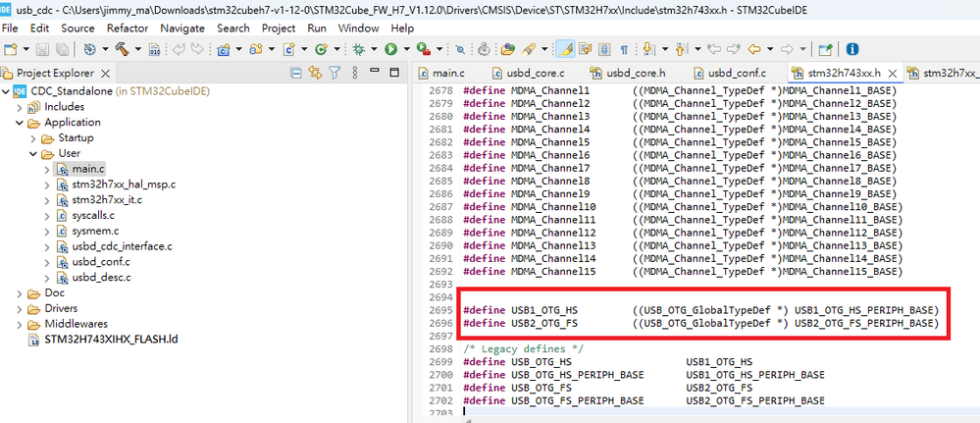Click the Next Annotation arrow icon

[x=647, y=49]
